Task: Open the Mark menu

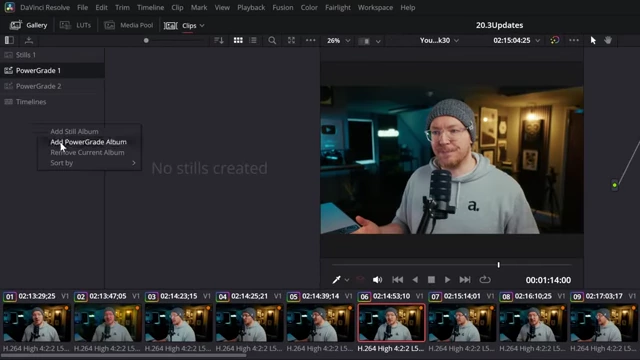Action: tap(199, 7)
